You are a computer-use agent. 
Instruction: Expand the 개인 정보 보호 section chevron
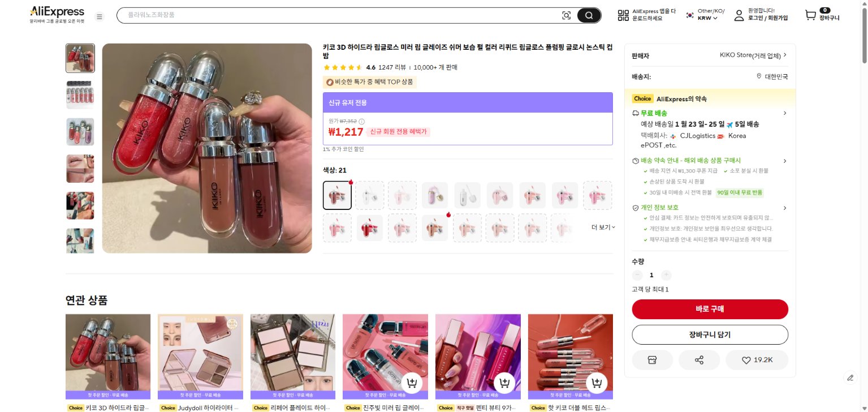(x=784, y=208)
